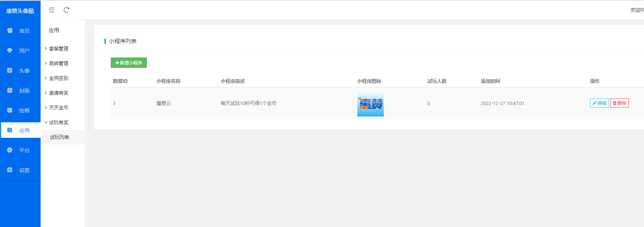This screenshot has height=227, width=644.
Task: Click the 应用 heading in the secondary menu
Action: pyautogui.click(x=54, y=30)
